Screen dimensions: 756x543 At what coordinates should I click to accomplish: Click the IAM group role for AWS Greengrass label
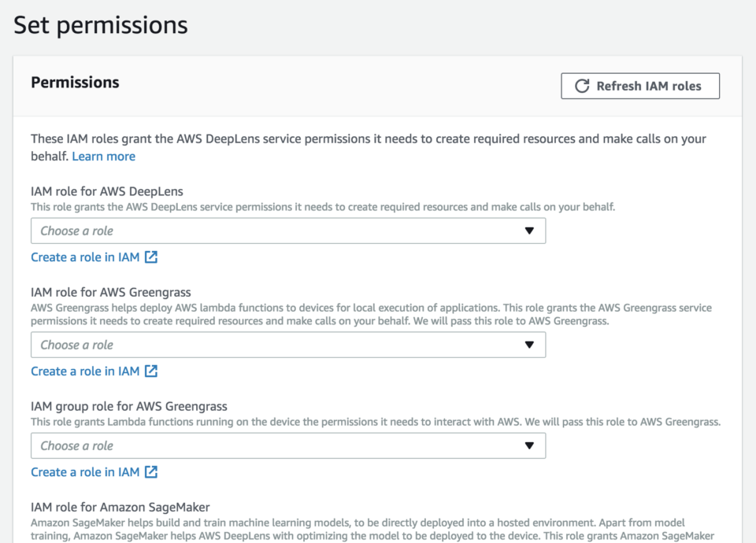pos(129,406)
